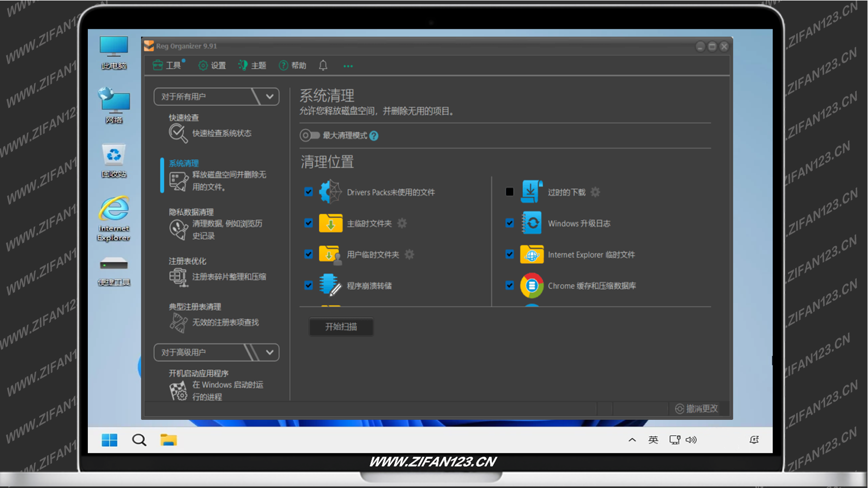Uncheck Chrome 缓存和压缩数据库 checkbox
868x488 pixels.
click(509, 285)
